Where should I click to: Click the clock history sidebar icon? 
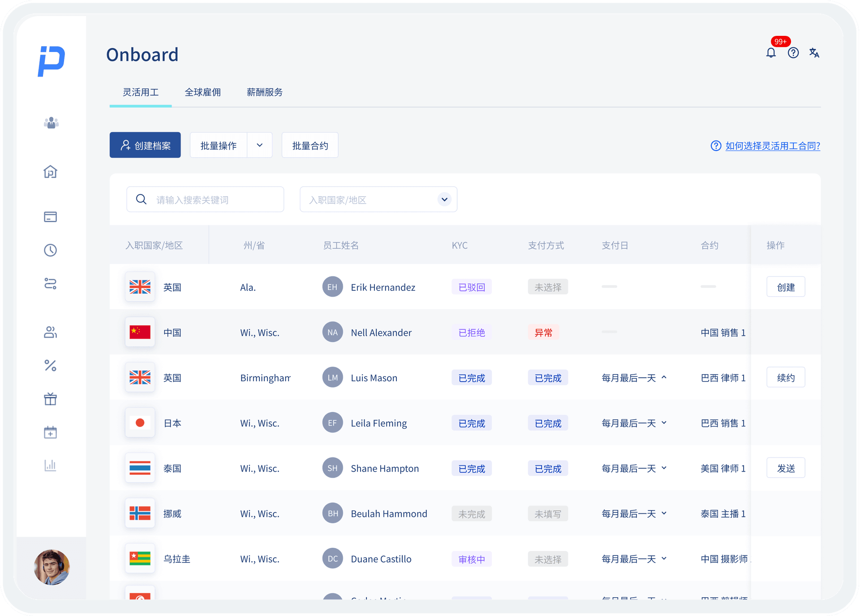tap(50, 250)
